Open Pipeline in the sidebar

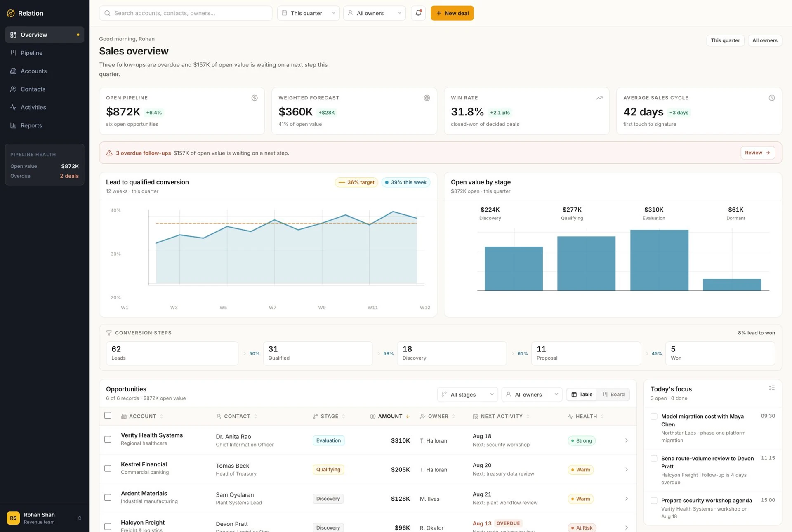[x=45, y=53]
